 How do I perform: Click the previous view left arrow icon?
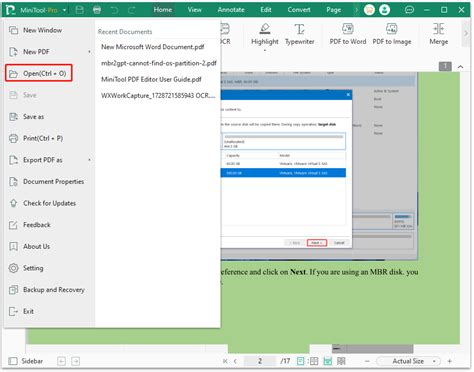tap(61, 361)
